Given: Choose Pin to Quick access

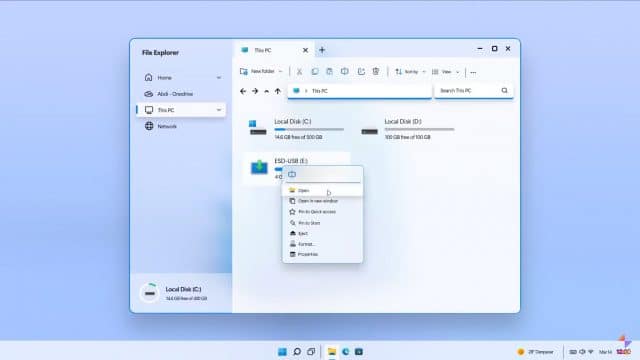Looking at the screenshot, I should point(322,212).
